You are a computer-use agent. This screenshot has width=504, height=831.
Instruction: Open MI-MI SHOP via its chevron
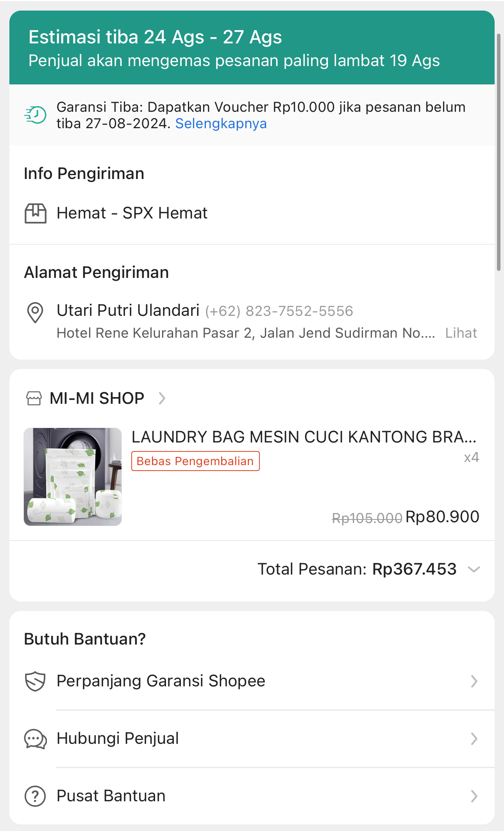tap(162, 398)
